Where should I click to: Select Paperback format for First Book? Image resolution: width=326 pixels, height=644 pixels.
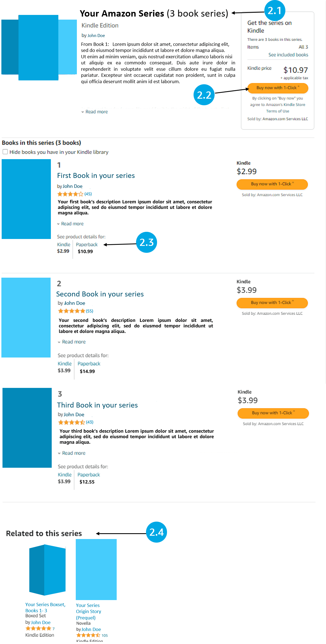click(x=87, y=245)
